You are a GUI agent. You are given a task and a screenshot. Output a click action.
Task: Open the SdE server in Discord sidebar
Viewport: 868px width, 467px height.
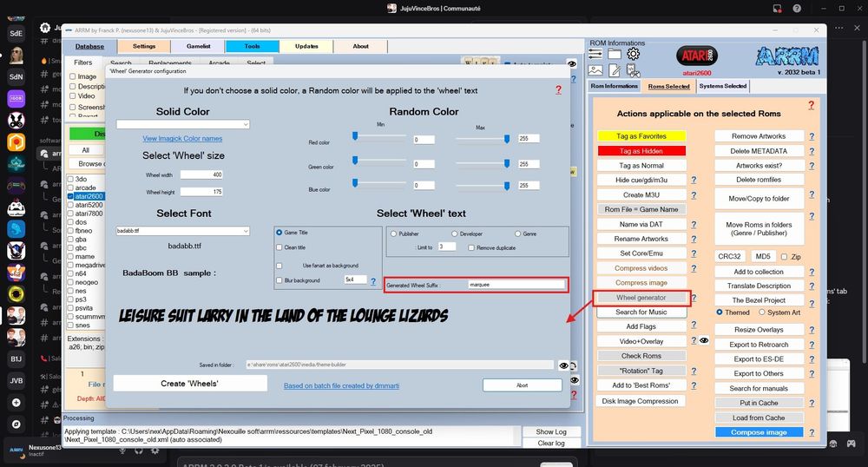point(16,33)
